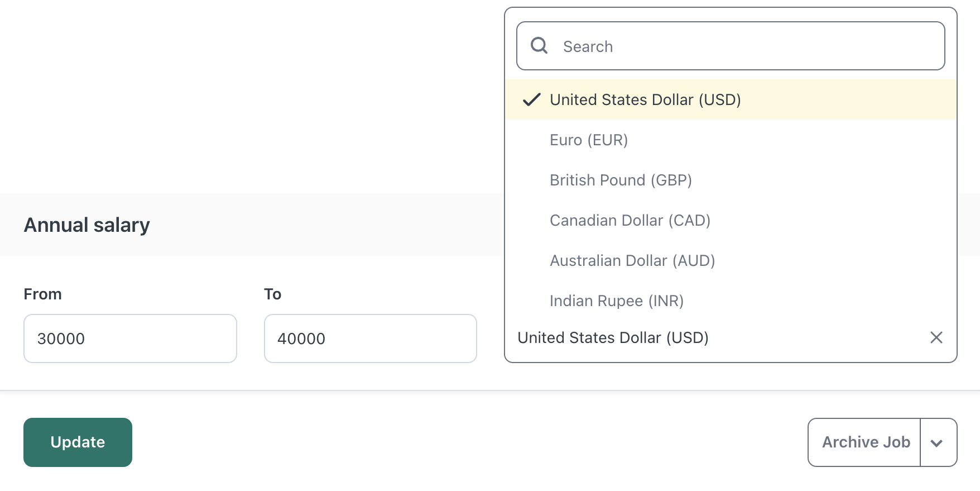Click the Archive Job button

[x=864, y=442]
